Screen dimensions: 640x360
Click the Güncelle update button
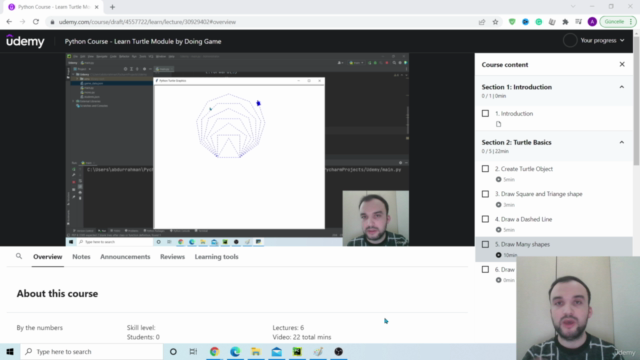coord(618,22)
